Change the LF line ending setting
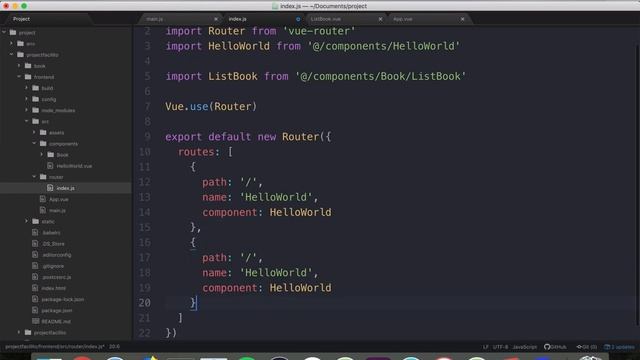Image resolution: width=640 pixels, height=360 pixels. [485, 347]
